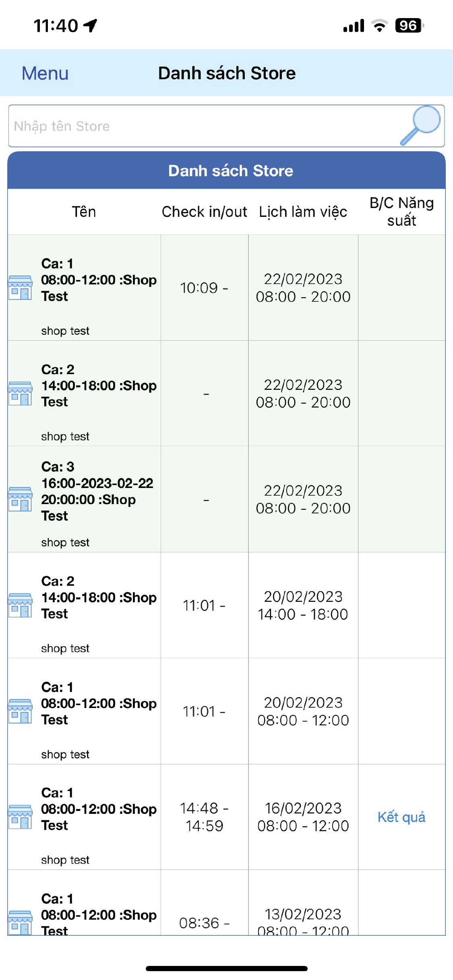Select the 10:09 check-in time cell
The width and height of the screenshot is (453, 980).
point(204,288)
